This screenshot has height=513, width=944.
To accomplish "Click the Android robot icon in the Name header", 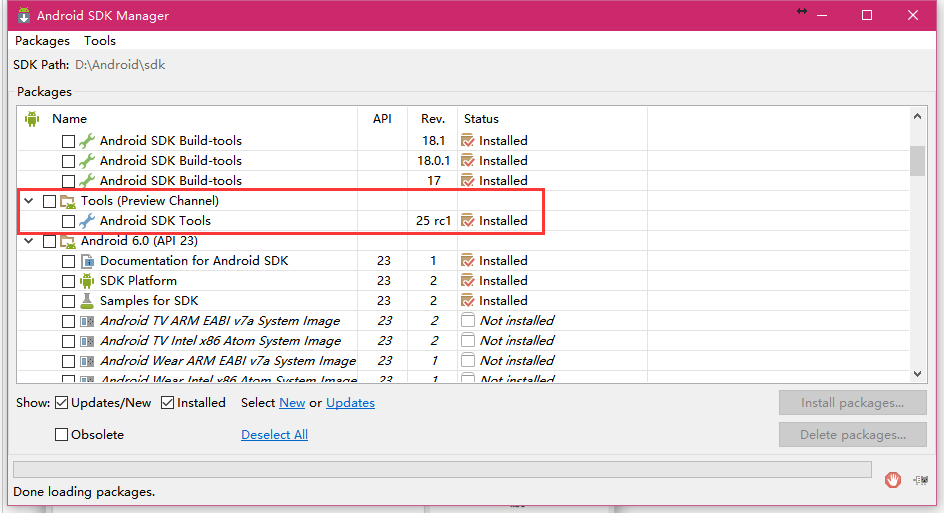I will coord(32,119).
